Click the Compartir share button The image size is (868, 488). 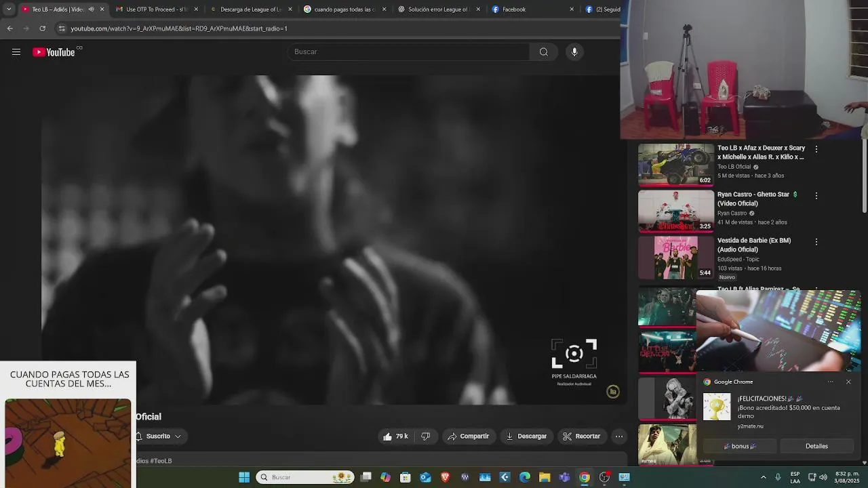click(x=468, y=436)
